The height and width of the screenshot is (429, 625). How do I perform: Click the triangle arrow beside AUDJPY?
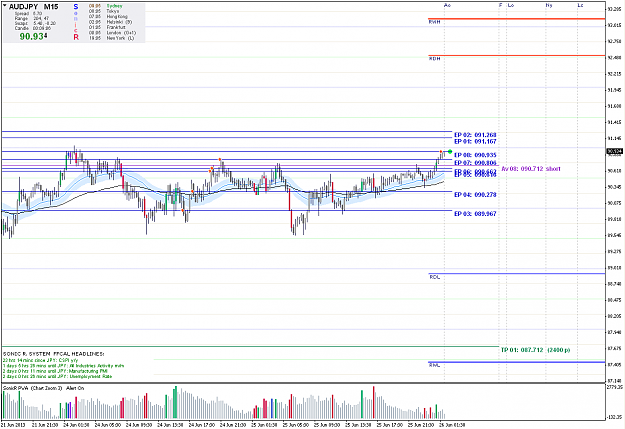coord(5,6)
